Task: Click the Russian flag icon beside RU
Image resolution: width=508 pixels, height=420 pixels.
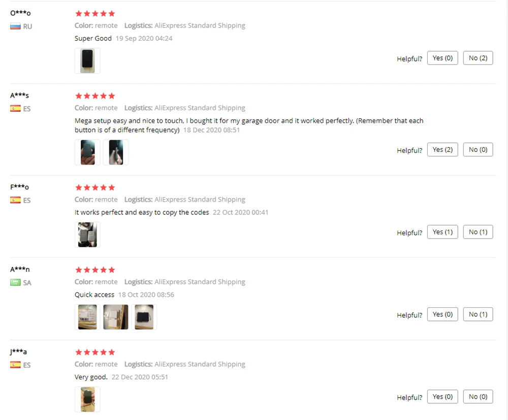Action: (x=15, y=26)
